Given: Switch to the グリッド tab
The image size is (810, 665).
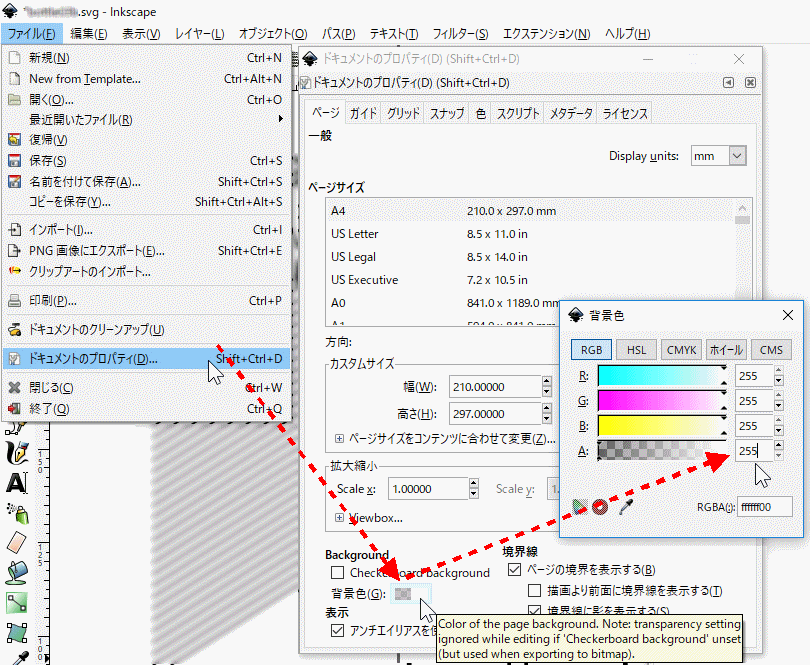Looking at the screenshot, I should [403, 114].
